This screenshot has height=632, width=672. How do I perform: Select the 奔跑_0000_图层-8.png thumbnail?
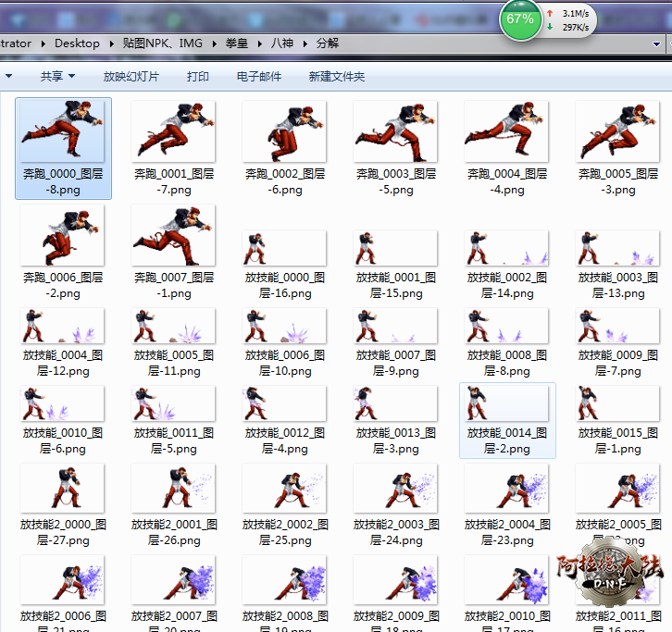tap(63, 131)
